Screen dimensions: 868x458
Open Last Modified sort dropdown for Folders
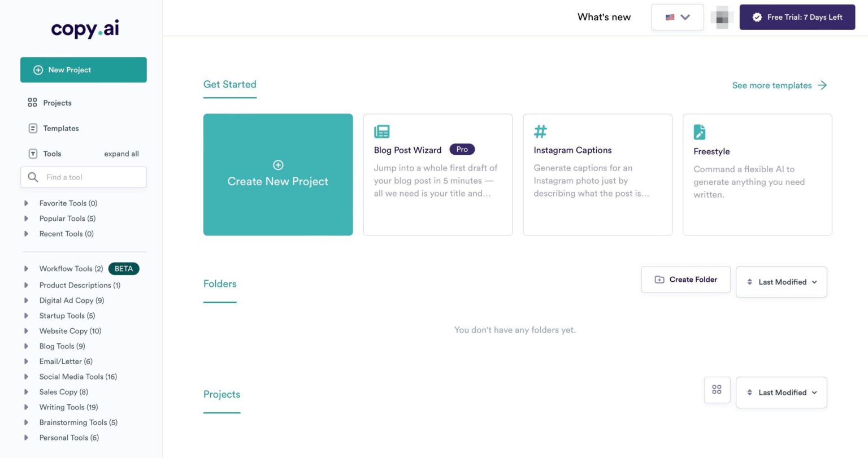point(781,282)
